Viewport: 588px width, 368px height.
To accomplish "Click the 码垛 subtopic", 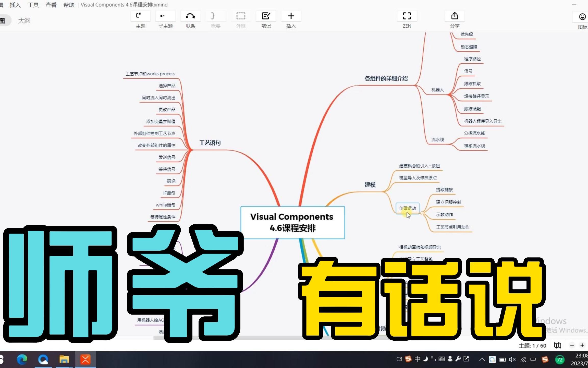I will pyautogui.click(x=171, y=181).
